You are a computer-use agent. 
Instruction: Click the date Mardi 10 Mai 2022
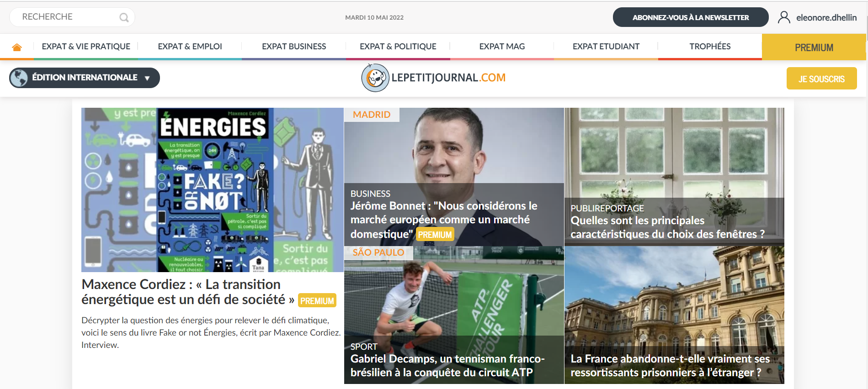point(374,17)
